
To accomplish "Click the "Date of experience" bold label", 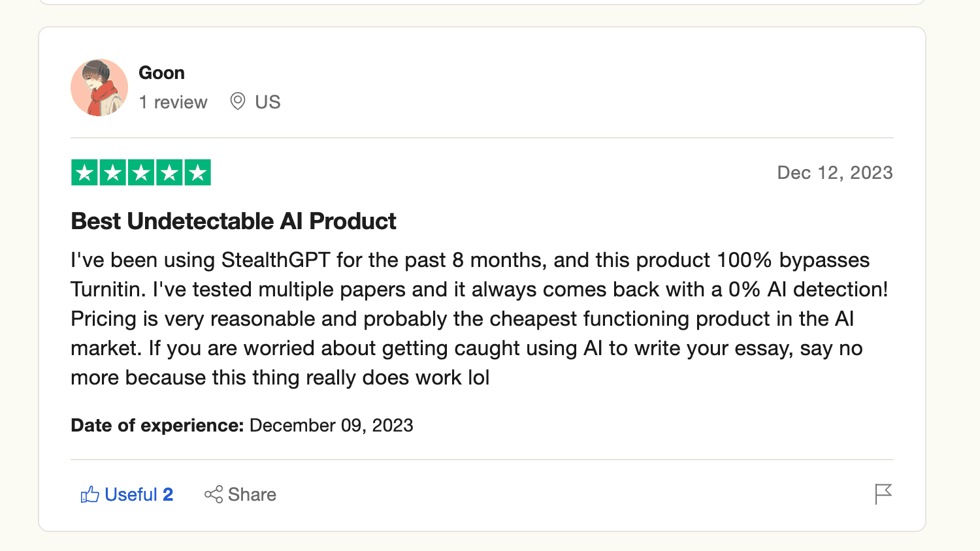I will coord(157,425).
